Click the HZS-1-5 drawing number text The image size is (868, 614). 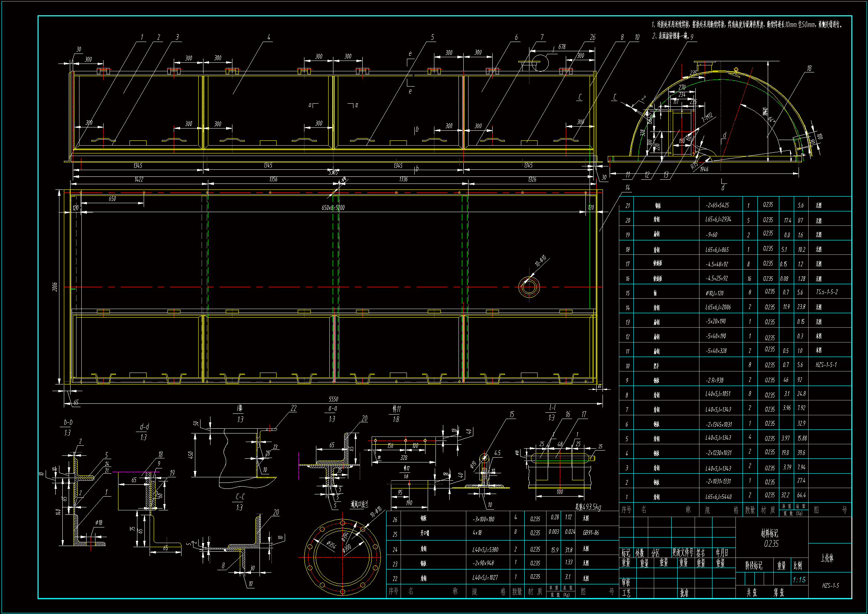830,585
